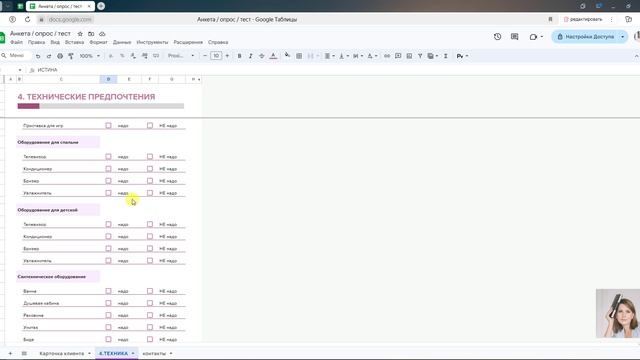Screen dimensions: 640x360
Task: Activate the paint format tool
Action: [x=71, y=56]
